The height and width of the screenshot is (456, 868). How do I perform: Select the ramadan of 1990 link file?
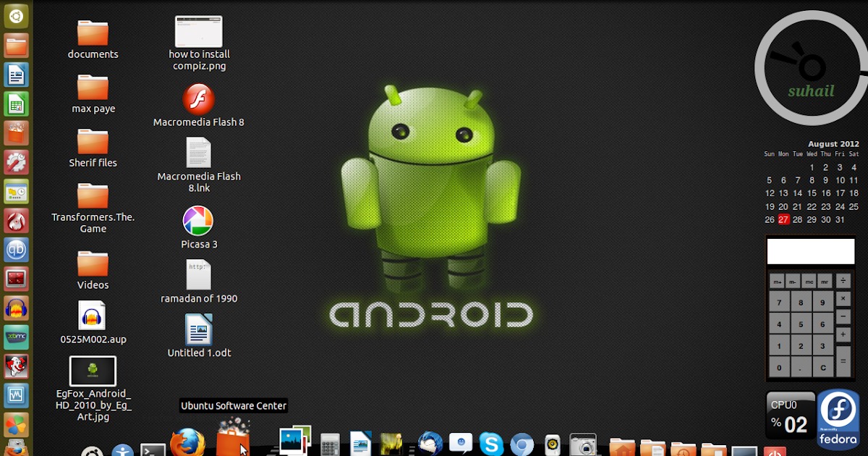[x=199, y=282]
